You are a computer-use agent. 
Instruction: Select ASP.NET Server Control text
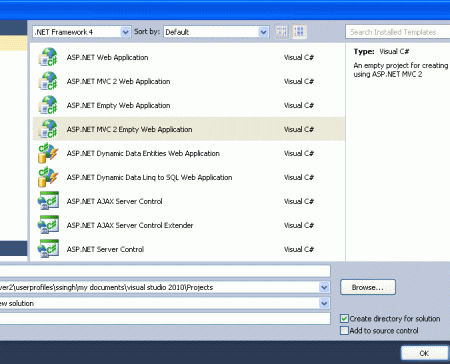tap(105, 249)
